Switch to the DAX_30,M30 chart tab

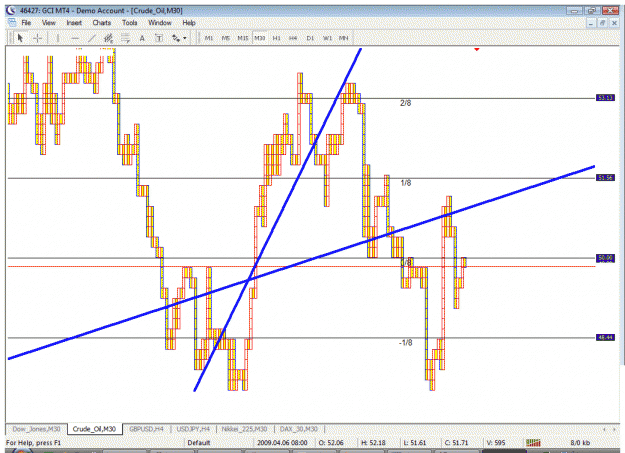[299, 429]
